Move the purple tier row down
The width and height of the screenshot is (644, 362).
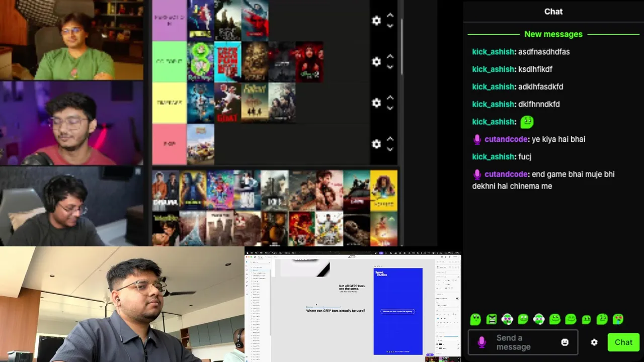click(x=390, y=26)
